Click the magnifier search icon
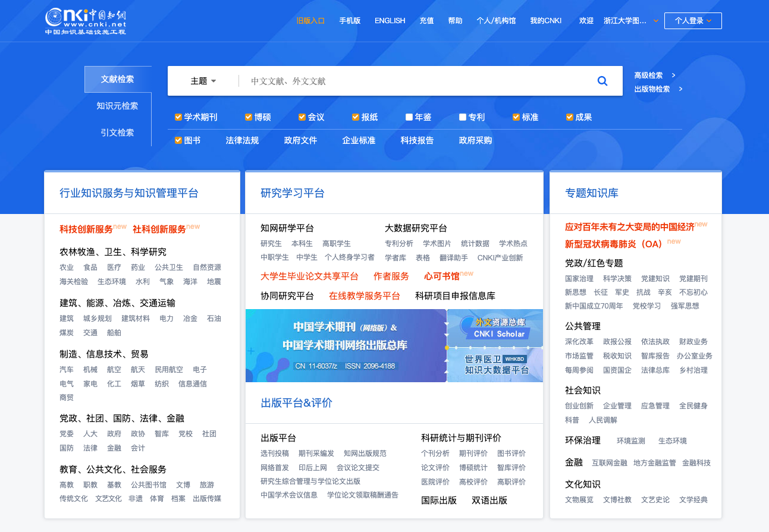Image resolution: width=769 pixels, height=532 pixels. 602,81
